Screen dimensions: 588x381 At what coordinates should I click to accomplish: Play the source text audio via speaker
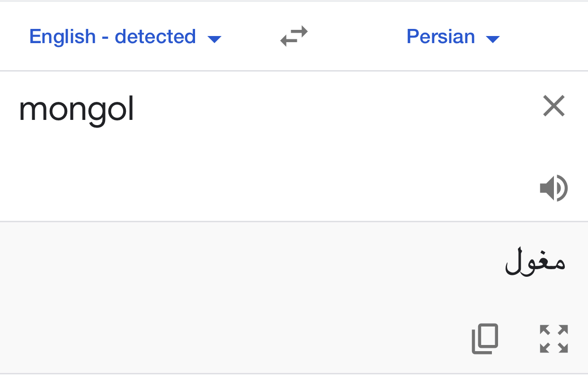click(x=553, y=188)
